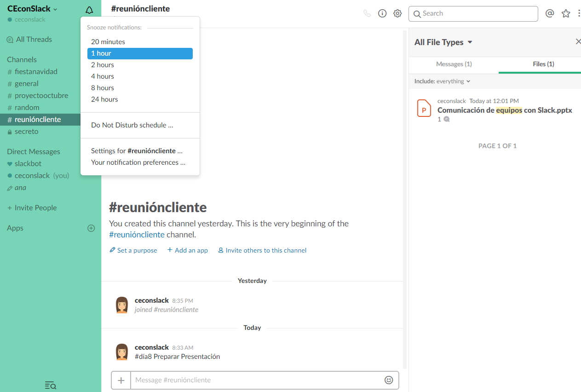This screenshot has height=392, width=581.
Task: Click the attach file plus button
Action: pyautogui.click(x=121, y=380)
